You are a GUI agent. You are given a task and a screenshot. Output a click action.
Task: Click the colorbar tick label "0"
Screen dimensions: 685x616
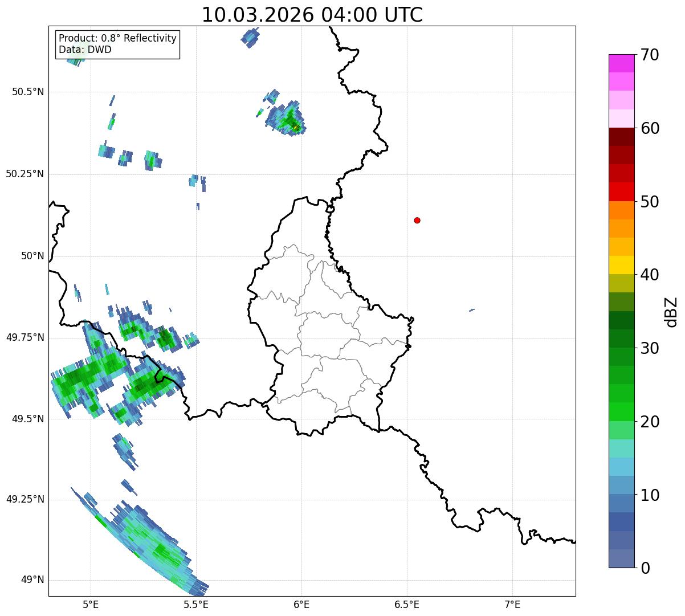pos(645,568)
